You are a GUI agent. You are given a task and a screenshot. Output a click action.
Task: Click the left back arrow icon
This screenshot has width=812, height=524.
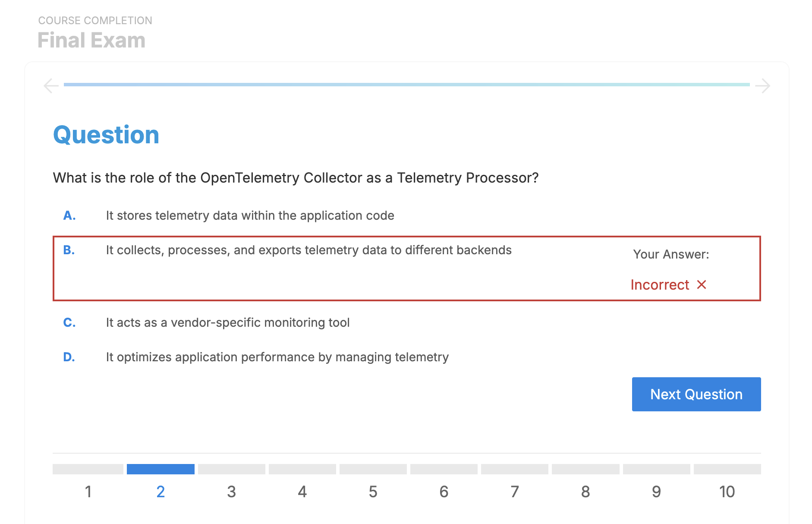pyautogui.click(x=51, y=85)
